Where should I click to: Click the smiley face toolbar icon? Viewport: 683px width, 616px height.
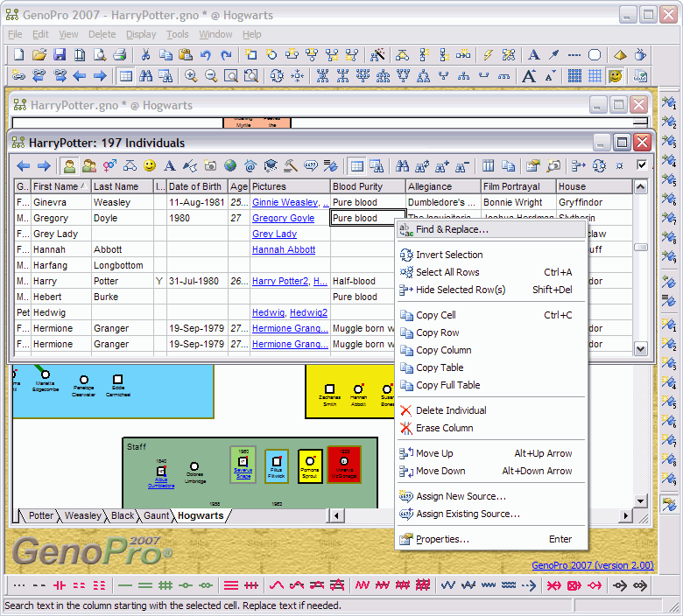616,76
